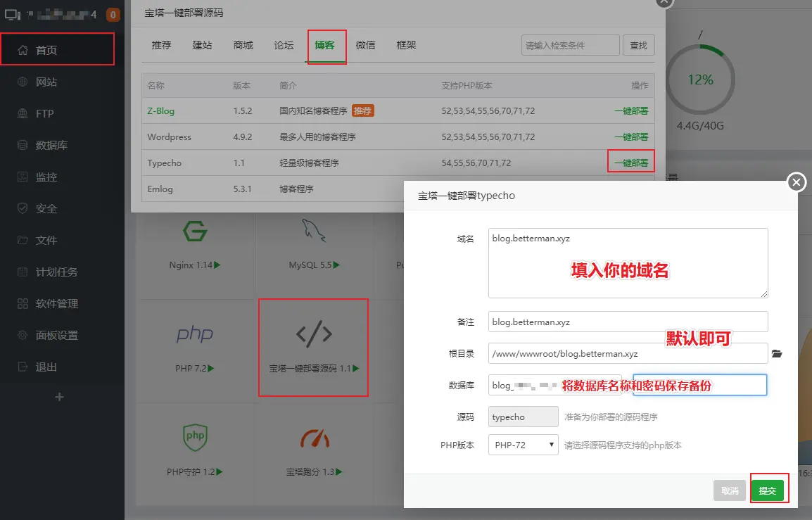Viewport: 812px width, 520px height.
Task: Switch to the 博客 tab
Action: pos(324,45)
